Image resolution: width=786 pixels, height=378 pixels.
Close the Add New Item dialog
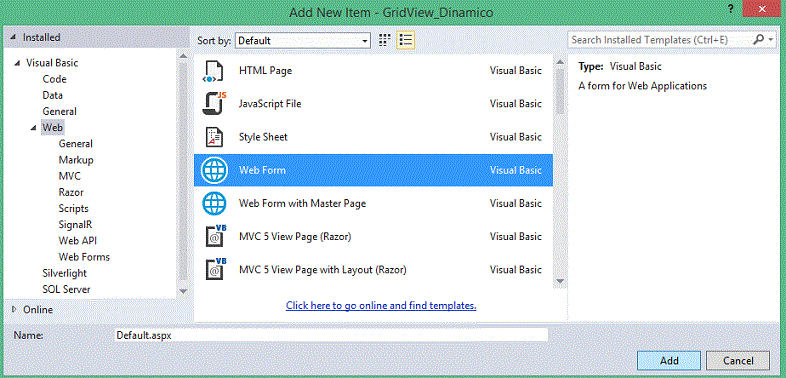762,10
